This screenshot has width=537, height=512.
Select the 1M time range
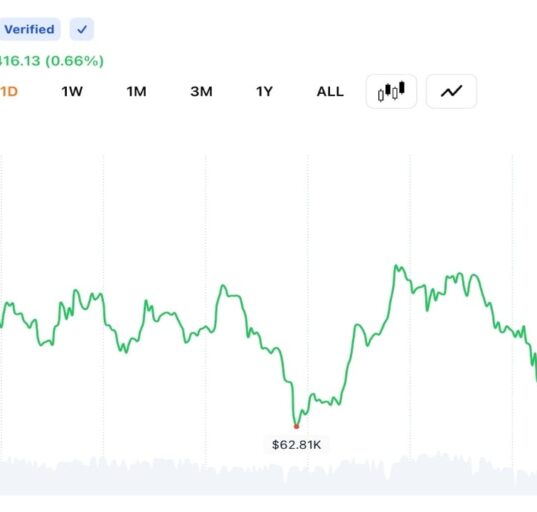coord(136,91)
